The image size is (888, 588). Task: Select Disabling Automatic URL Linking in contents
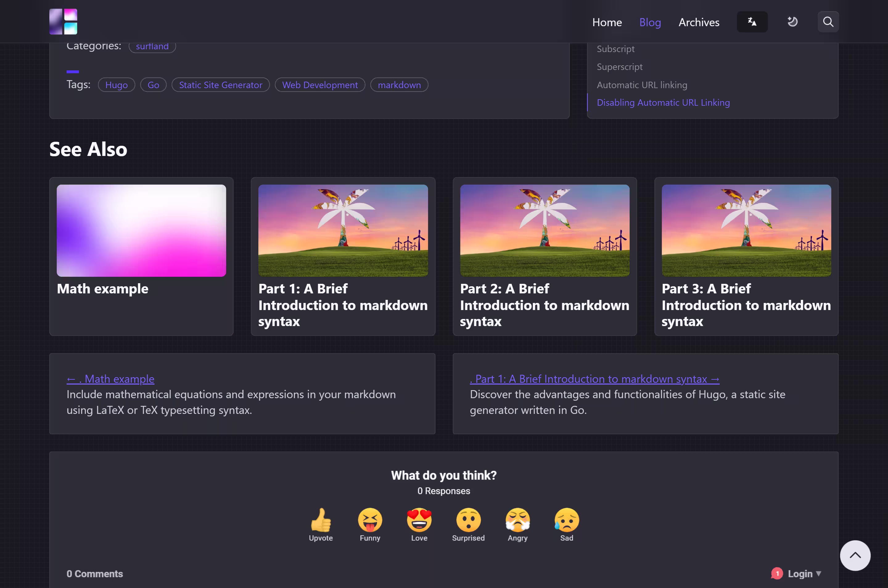(663, 102)
